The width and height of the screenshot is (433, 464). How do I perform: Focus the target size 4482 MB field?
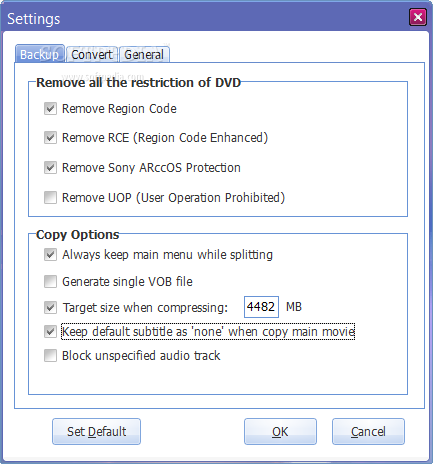pyautogui.click(x=261, y=307)
